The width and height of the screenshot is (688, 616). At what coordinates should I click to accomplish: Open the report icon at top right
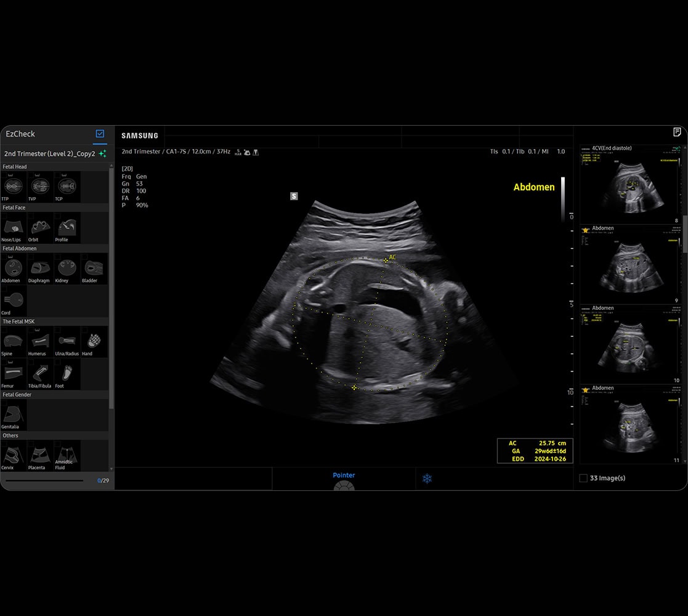point(677,132)
